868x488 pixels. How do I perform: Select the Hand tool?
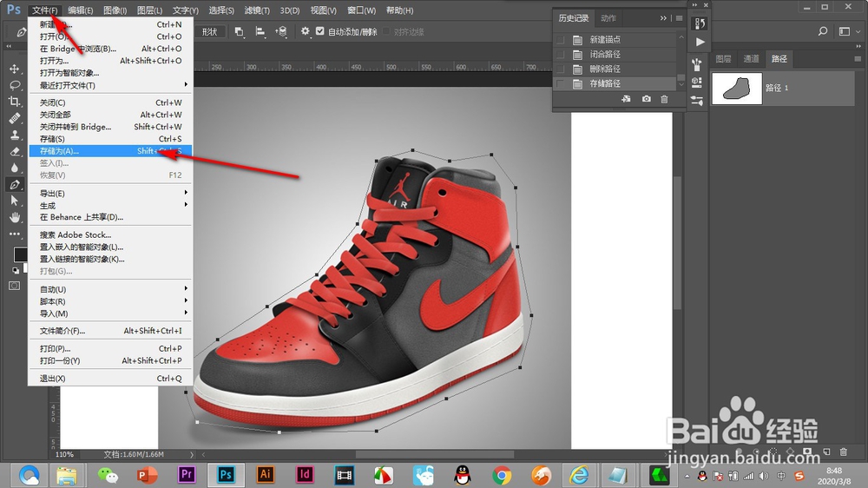(x=15, y=217)
